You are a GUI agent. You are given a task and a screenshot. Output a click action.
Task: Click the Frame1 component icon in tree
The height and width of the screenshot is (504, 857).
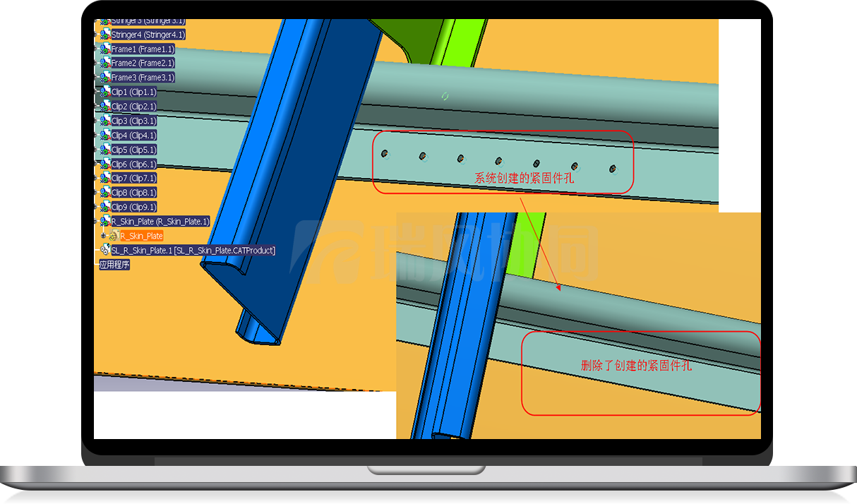tap(104, 49)
